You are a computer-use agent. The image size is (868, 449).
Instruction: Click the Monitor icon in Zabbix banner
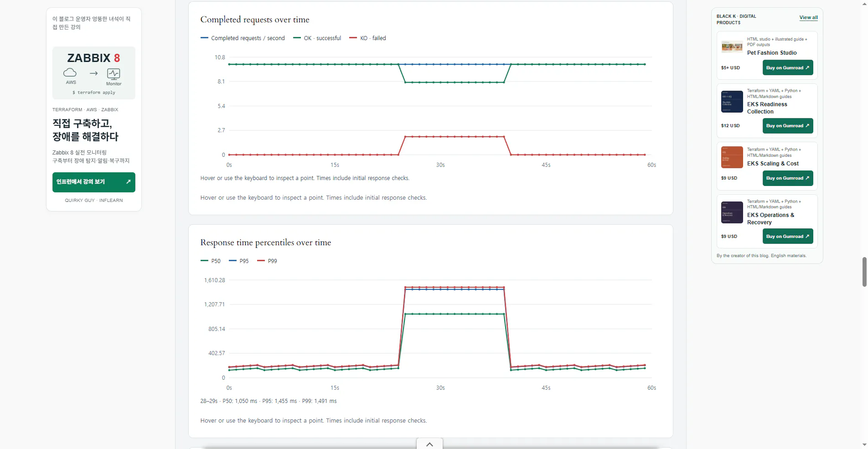tap(114, 74)
